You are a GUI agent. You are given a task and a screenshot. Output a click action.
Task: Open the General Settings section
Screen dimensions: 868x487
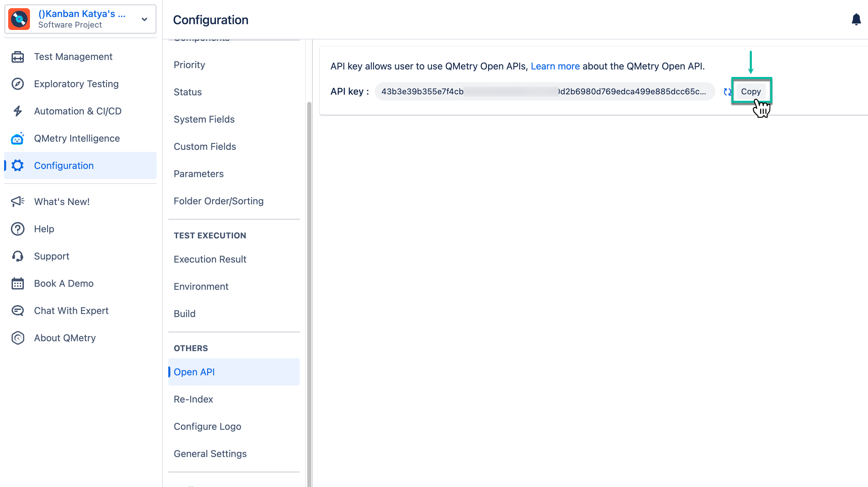210,453
